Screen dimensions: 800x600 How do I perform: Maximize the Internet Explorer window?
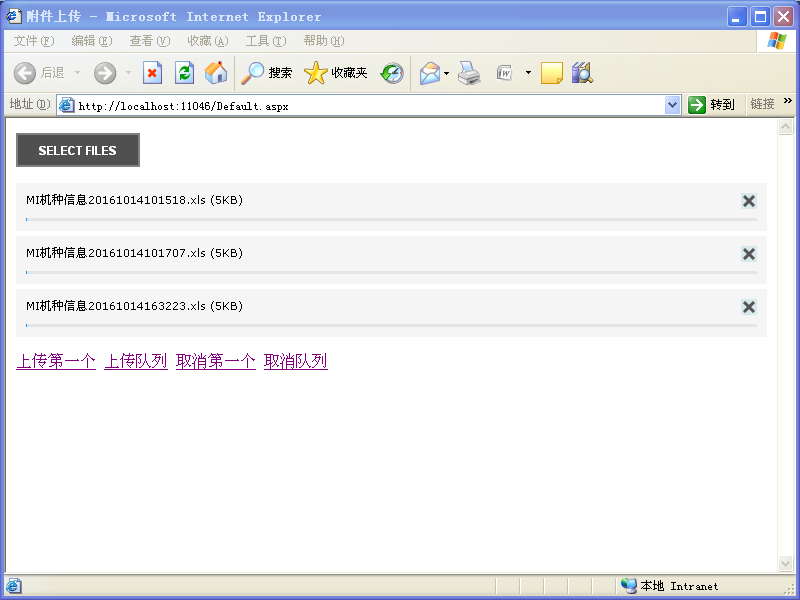pyautogui.click(x=760, y=17)
